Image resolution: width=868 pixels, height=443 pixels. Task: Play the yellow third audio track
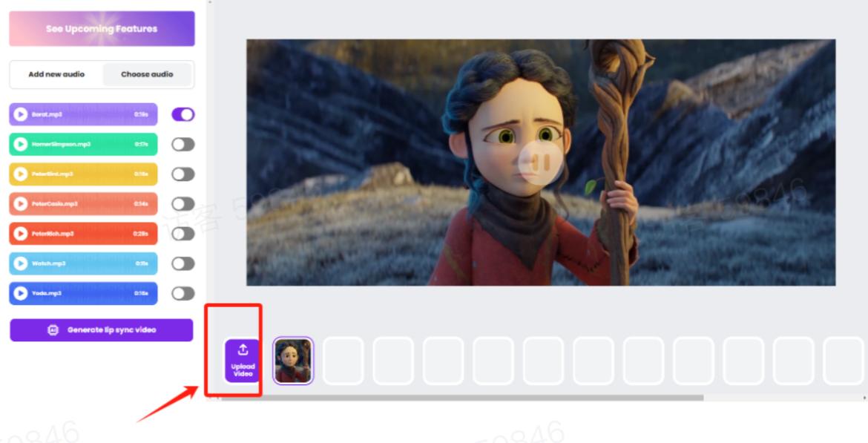(21, 174)
